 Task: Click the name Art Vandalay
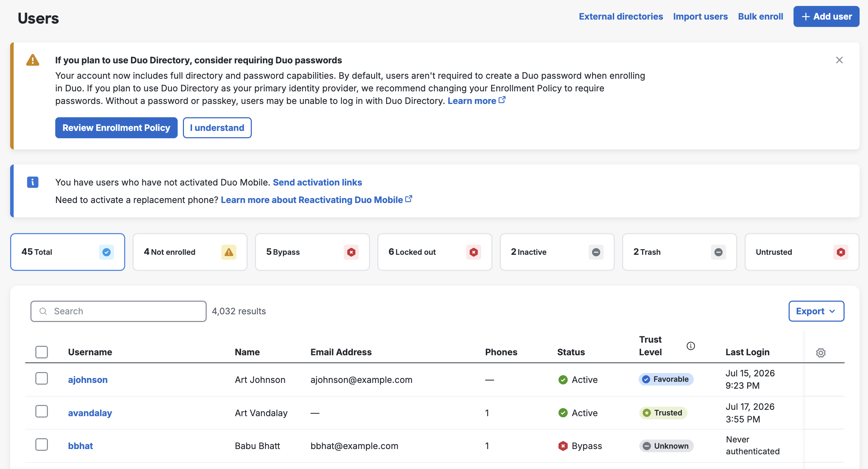click(x=261, y=413)
